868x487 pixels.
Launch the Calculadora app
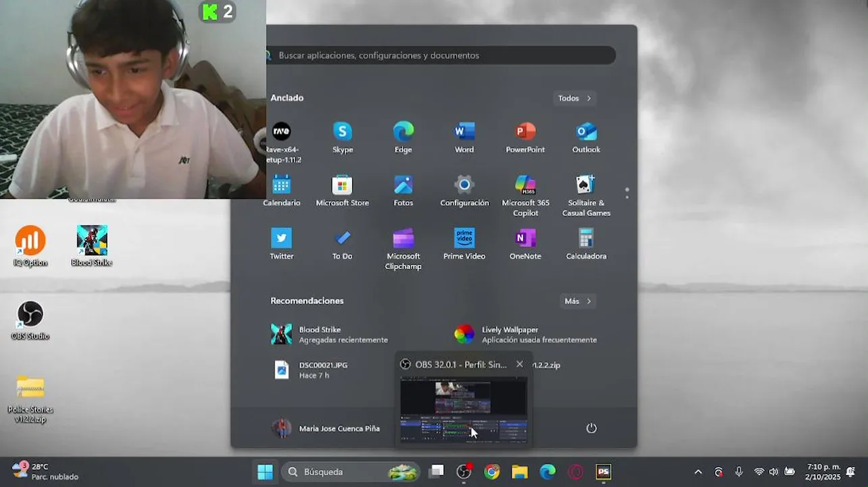586,244
